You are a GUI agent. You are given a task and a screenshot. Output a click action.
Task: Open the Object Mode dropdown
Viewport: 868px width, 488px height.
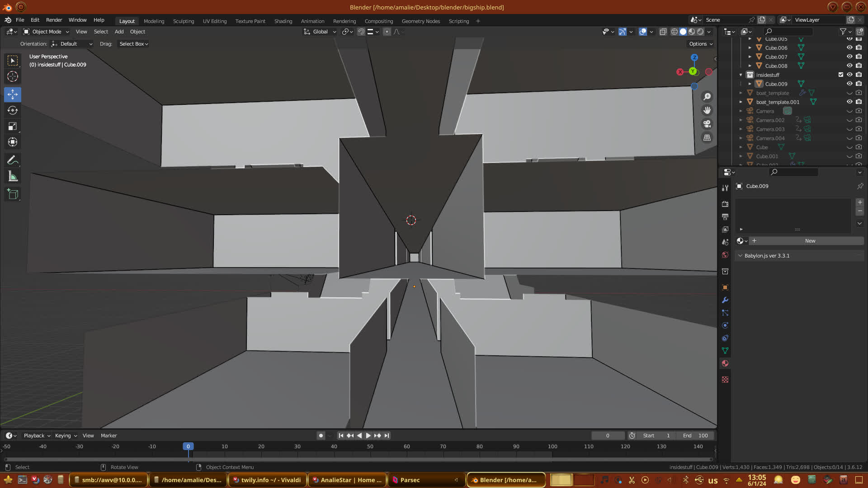(x=46, y=32)
